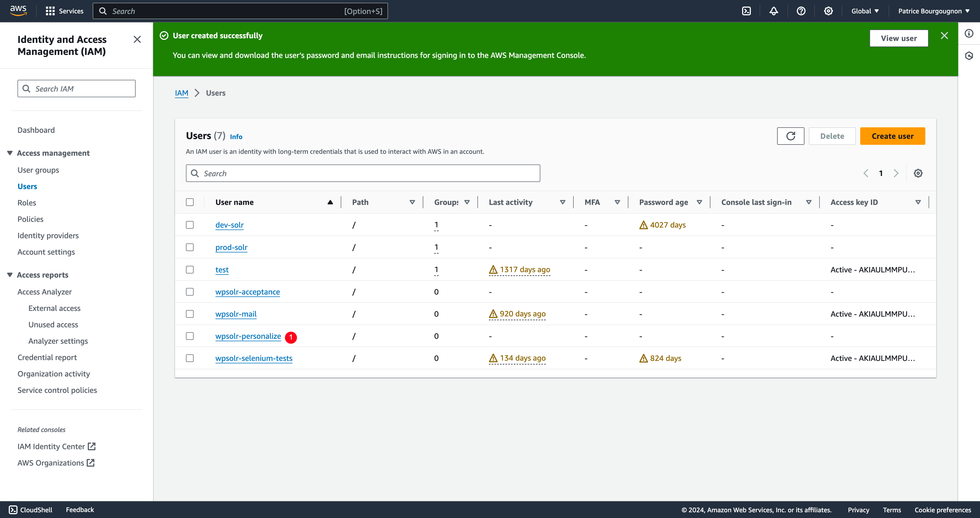The width and height of the screenshot is (980, 518).
Task: Go to next page of users
Action: [896, 173]
